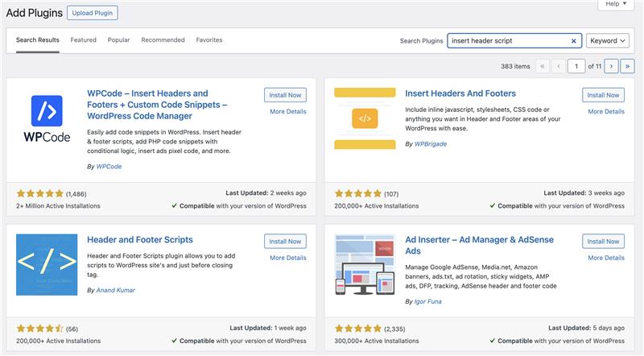Open the Igor Funa author link

[x=428, y=301]
